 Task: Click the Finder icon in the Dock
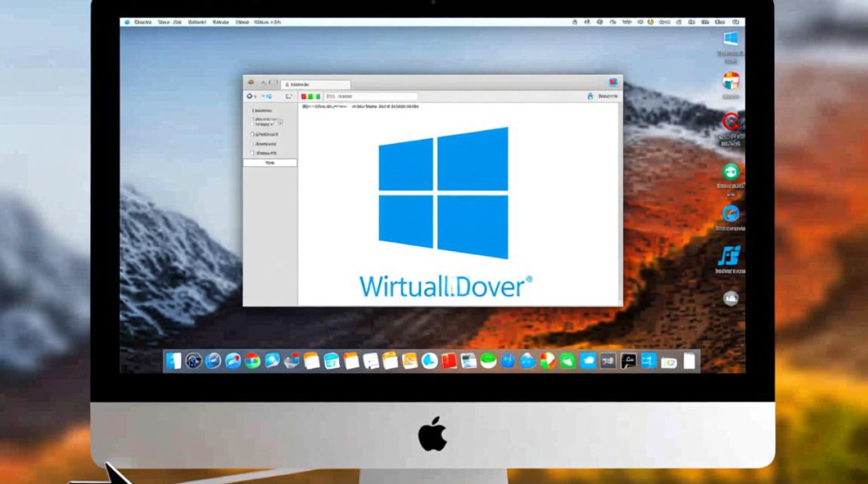pyautogui.click(x=173, y=361)
